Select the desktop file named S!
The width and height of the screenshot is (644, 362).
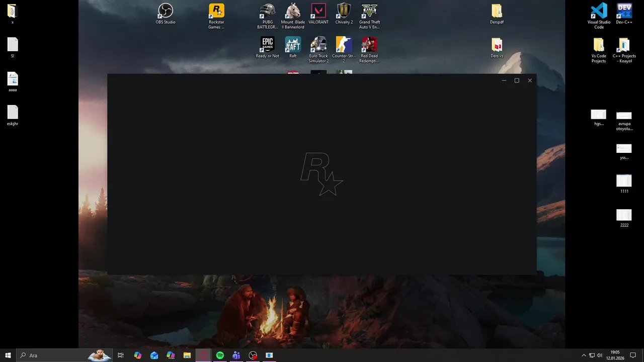pos(13,48)
